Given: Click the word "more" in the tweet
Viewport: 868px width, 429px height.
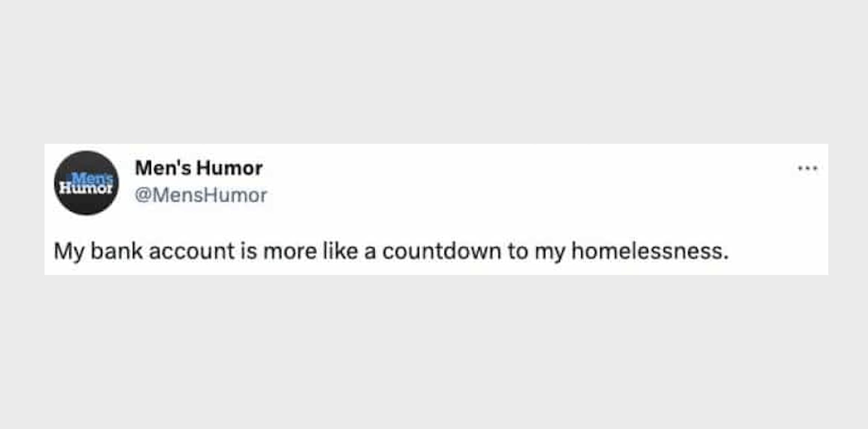Looking at the screenshot, I should 290,251.
